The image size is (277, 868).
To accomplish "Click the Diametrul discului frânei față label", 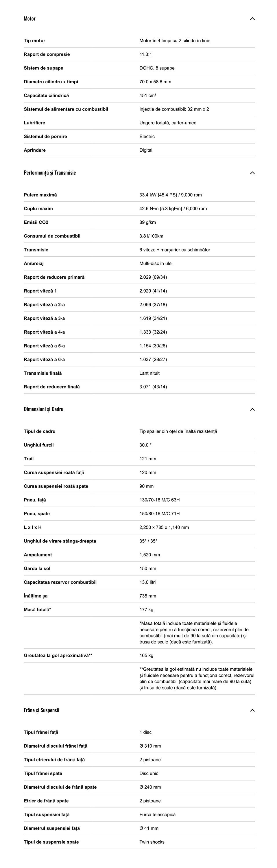I will (55, 746).
